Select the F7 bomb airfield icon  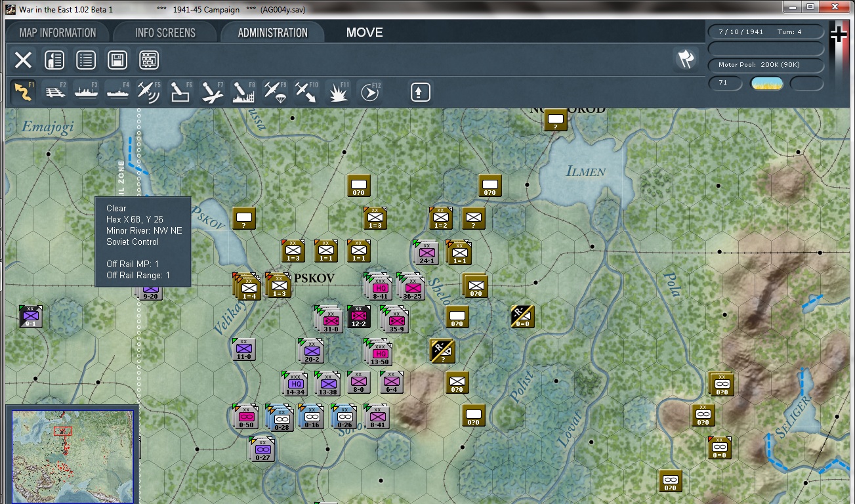(212, 92)
